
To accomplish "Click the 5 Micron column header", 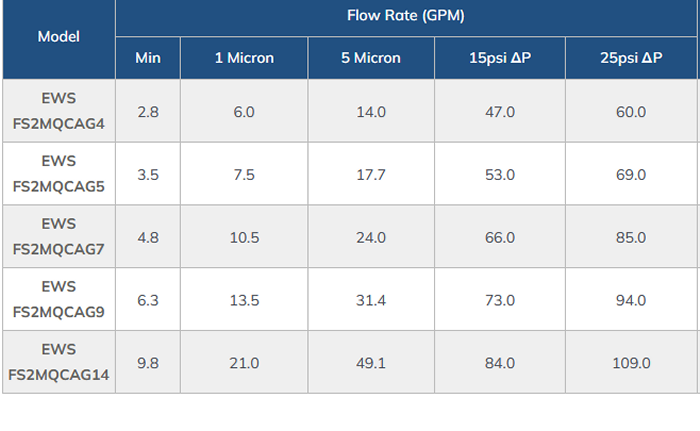I will coord(371,58).
